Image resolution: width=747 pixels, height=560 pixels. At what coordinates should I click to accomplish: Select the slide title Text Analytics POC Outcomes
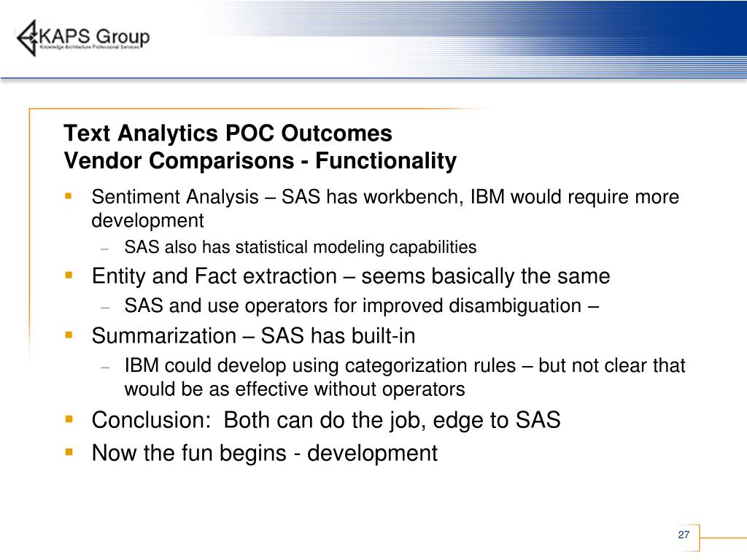click(228, 133)
